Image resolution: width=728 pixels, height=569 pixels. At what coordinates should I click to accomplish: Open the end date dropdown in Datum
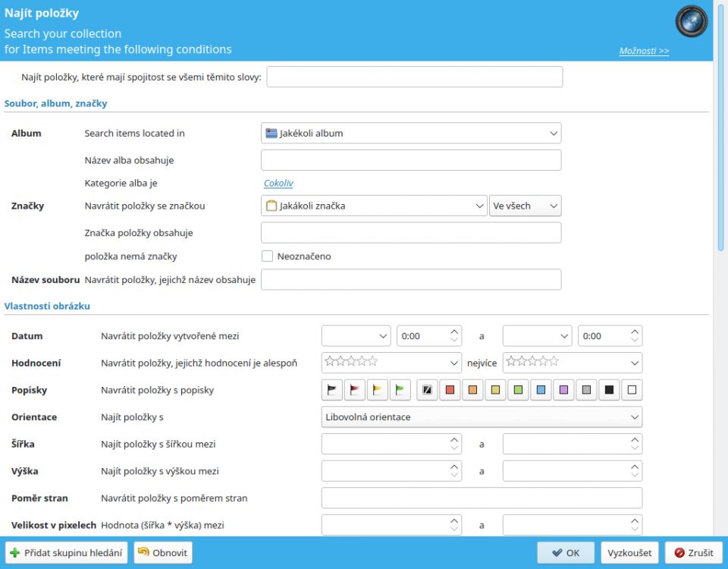(x=537, y=336)
